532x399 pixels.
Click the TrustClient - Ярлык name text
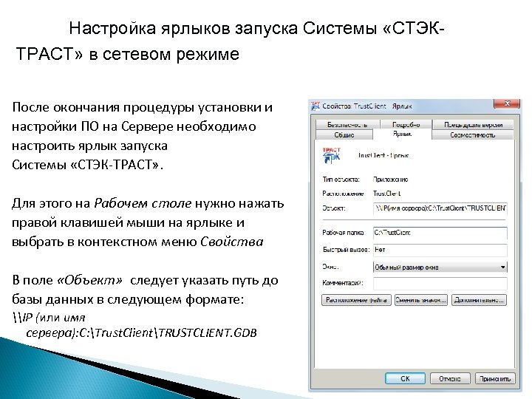(383, 155)
